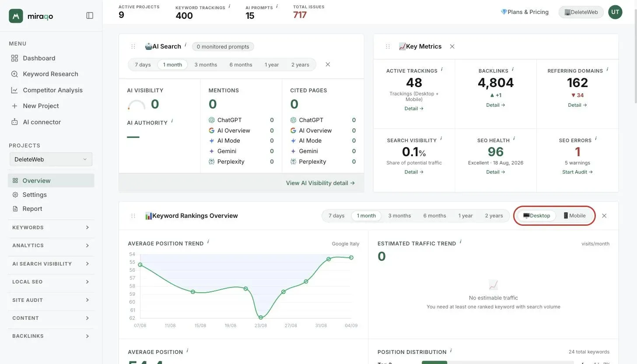The image size is (637, 364).
Task: Collapse the sidebar with the panel icon
Action: 90,16
